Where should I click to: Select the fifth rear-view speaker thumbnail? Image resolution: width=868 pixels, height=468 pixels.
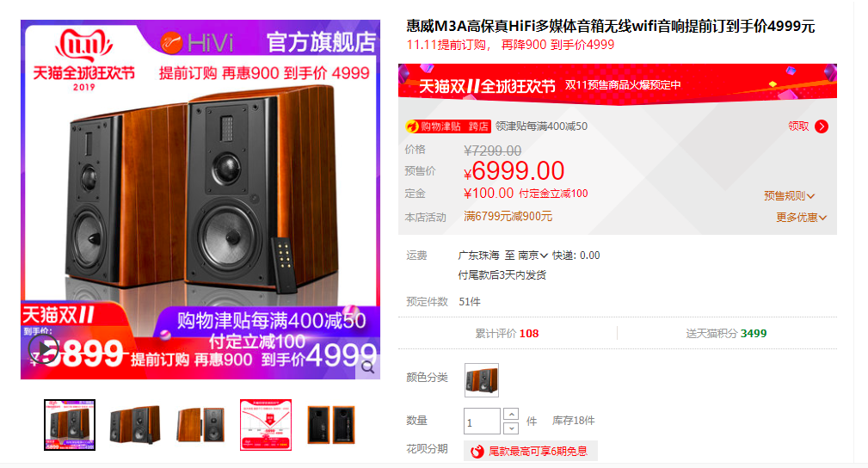[331, 425]
